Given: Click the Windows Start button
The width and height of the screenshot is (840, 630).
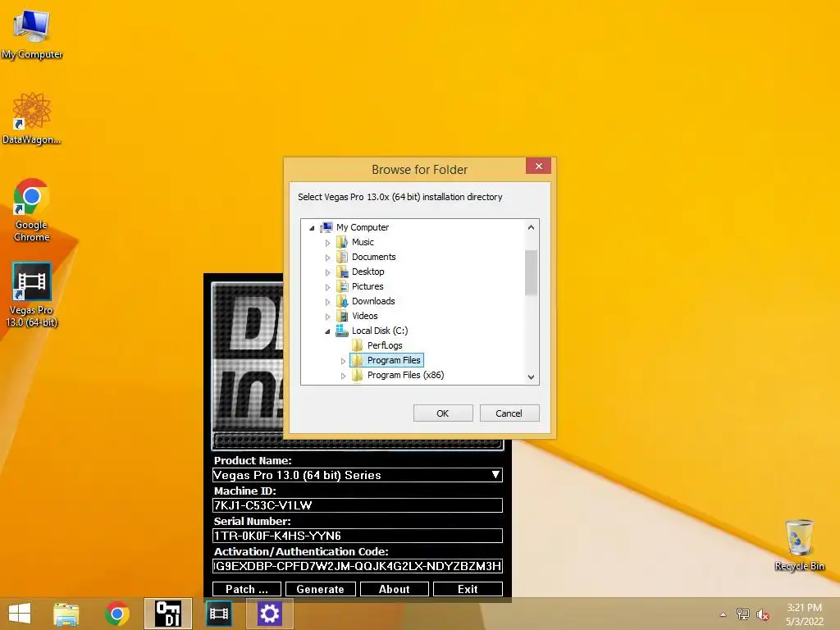Looking at the screenshot, I should [20, 614].
